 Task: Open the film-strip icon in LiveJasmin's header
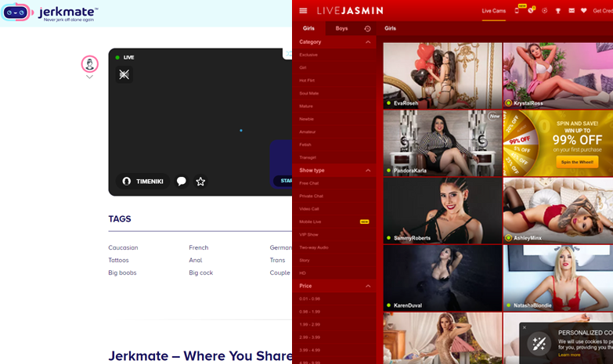pyautogui.click(x=572, y=11)
